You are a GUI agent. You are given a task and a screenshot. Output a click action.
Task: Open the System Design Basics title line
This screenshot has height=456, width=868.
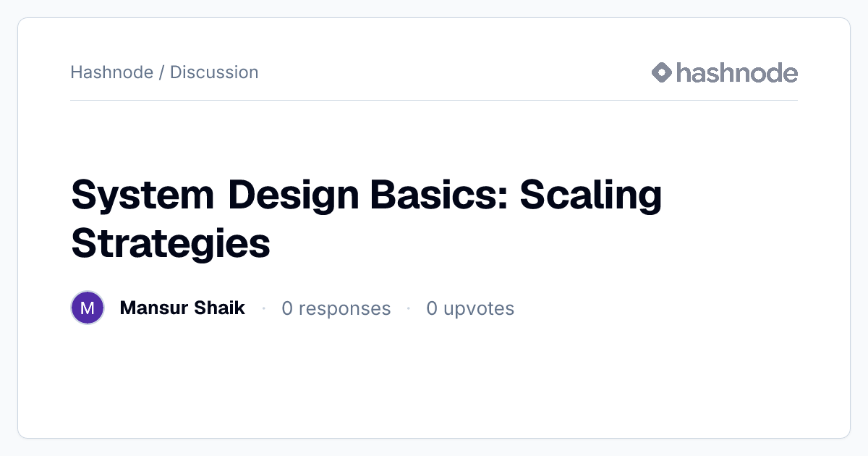(367, 195)
